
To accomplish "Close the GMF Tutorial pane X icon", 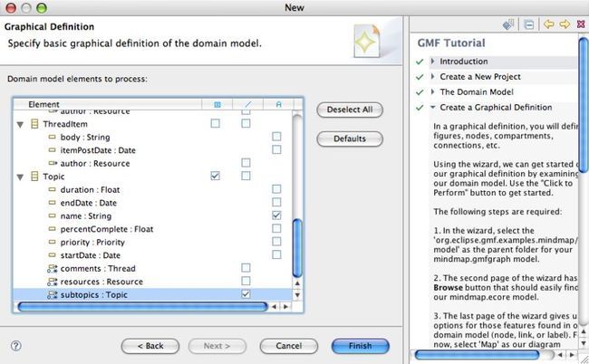I will coord(581,24).
